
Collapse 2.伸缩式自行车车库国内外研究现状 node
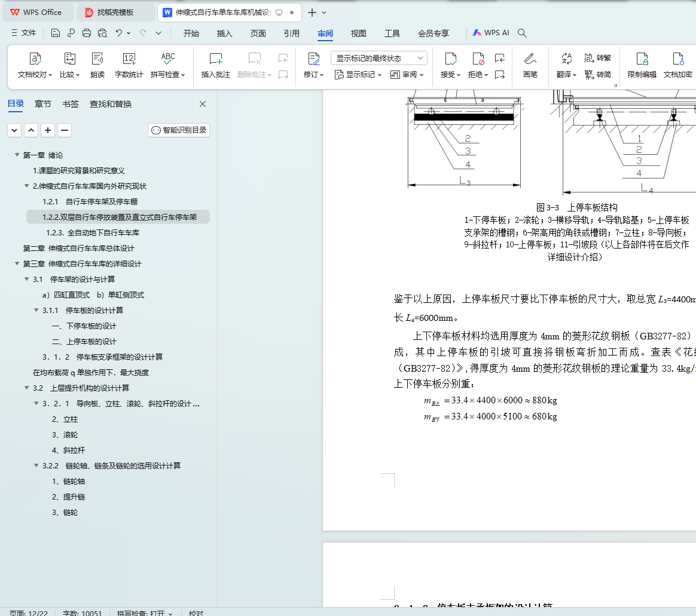tap(27, 186)
